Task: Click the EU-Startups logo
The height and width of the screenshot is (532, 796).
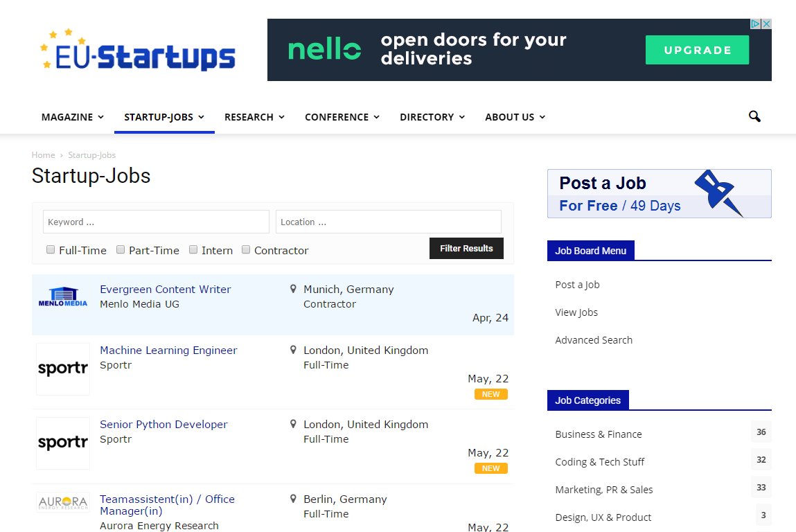Action: coord(138,51)
